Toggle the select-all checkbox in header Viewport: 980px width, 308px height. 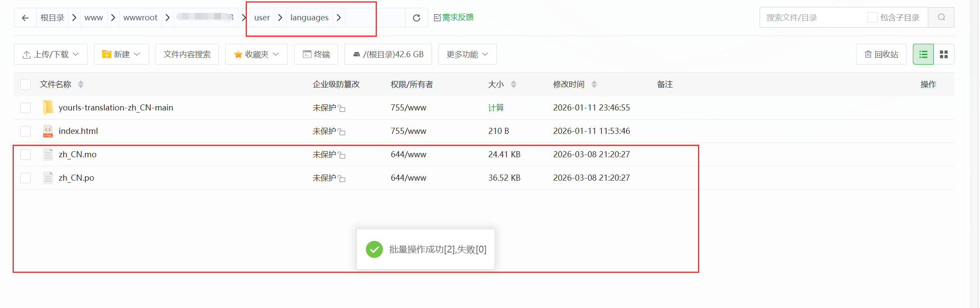[x=26, y=84]
